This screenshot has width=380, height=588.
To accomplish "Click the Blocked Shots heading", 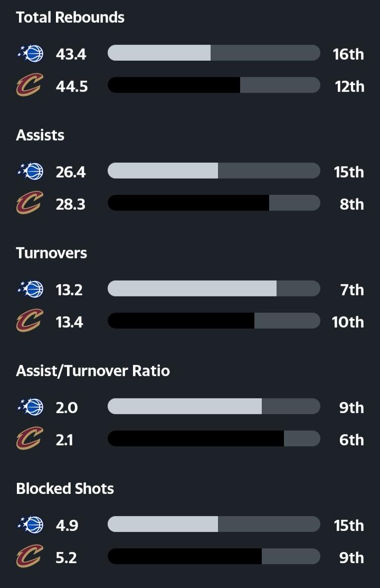I will [65, 489].
